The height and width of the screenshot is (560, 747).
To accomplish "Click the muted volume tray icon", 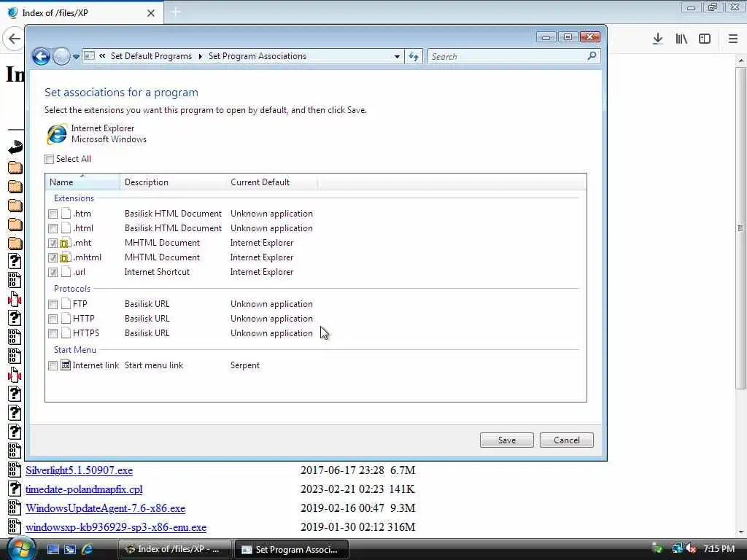I will [x=691, y=548].
